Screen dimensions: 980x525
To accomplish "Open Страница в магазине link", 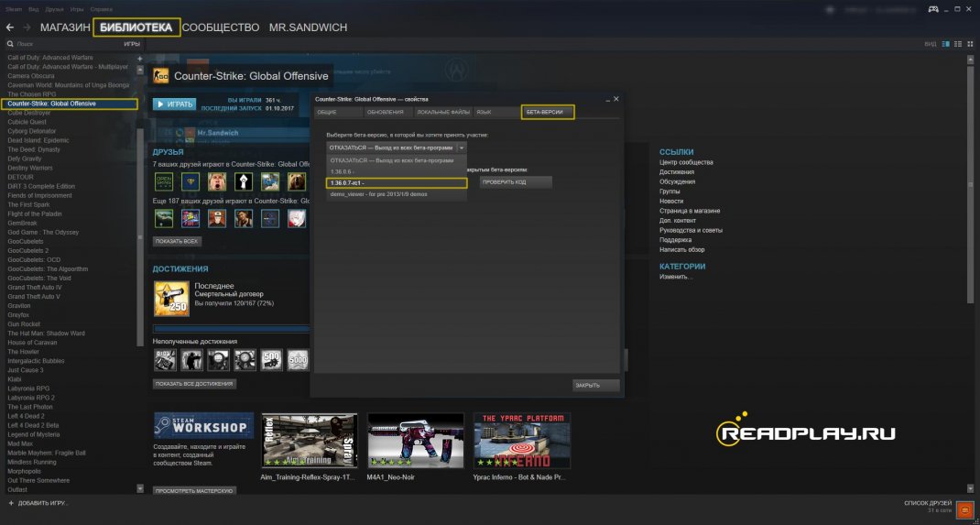I will coord(690,211).
